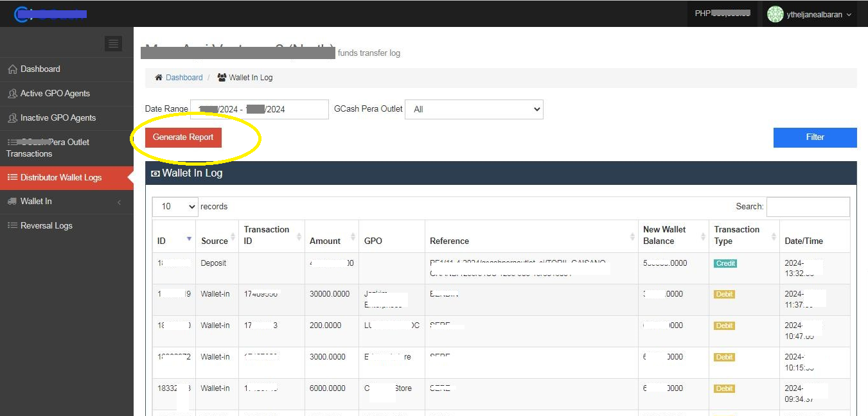Sort table by Amount column

[333, 236]
